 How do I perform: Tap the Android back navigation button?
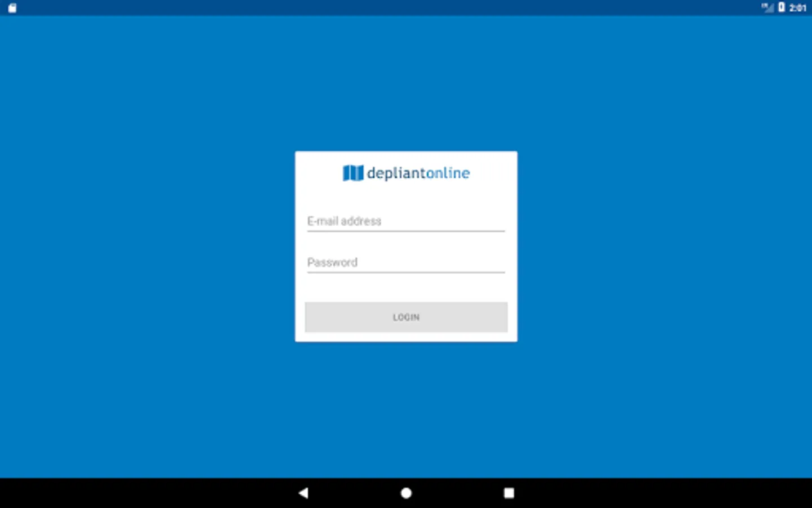tap(303, 493)
